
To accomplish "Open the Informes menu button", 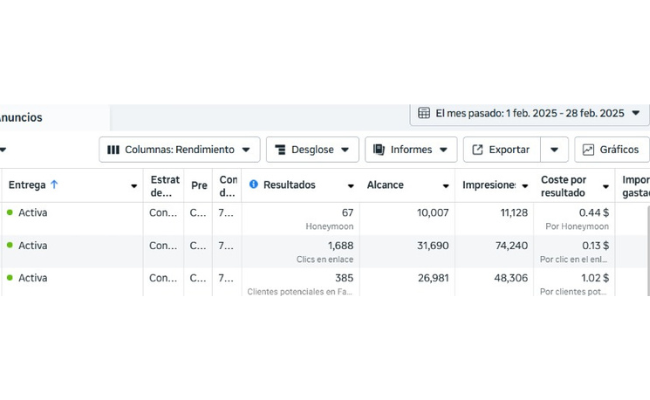I will coord(410,150).
